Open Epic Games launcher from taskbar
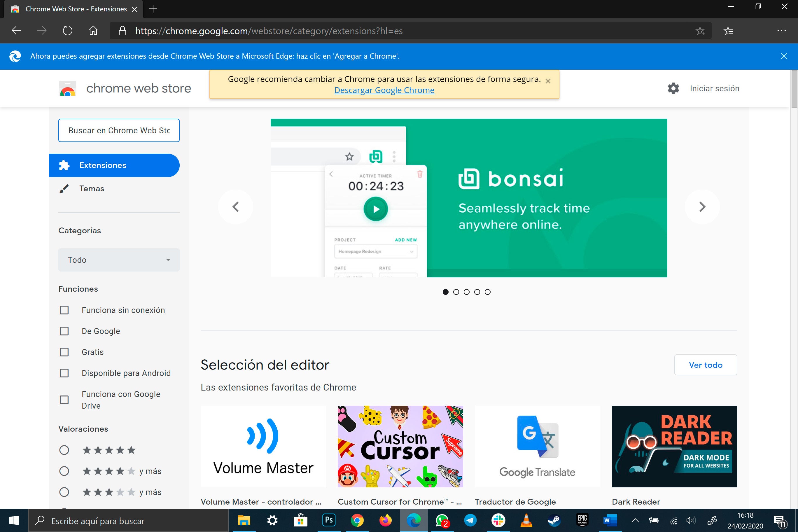 click(582, 520)
